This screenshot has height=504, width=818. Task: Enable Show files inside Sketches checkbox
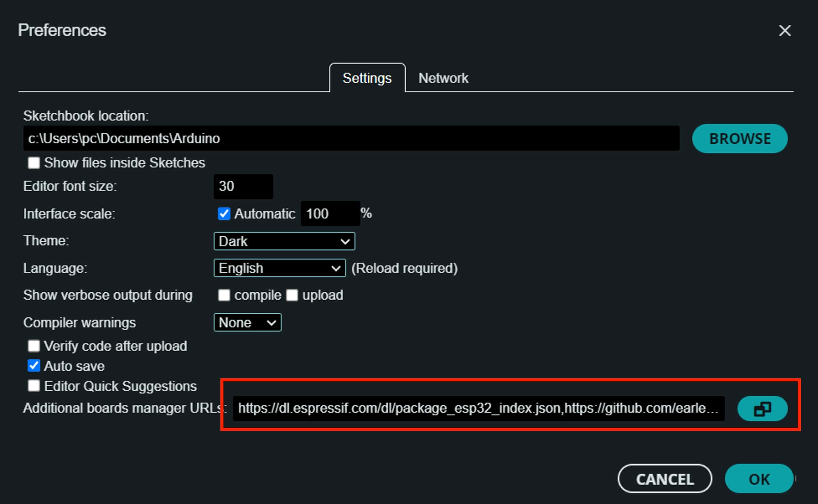pos(34,163)
